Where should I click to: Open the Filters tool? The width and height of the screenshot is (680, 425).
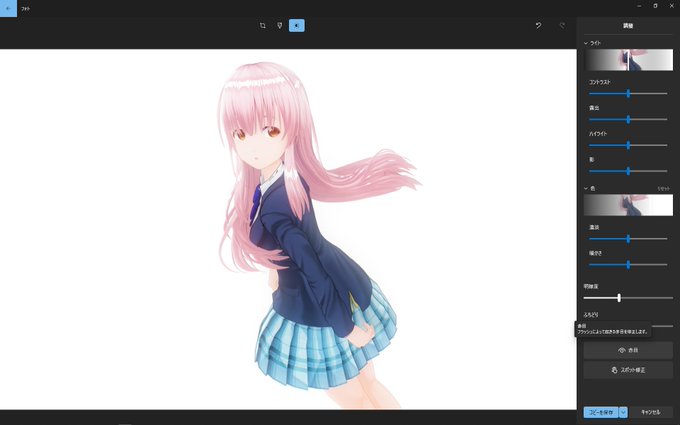click(x=280, y=26)
